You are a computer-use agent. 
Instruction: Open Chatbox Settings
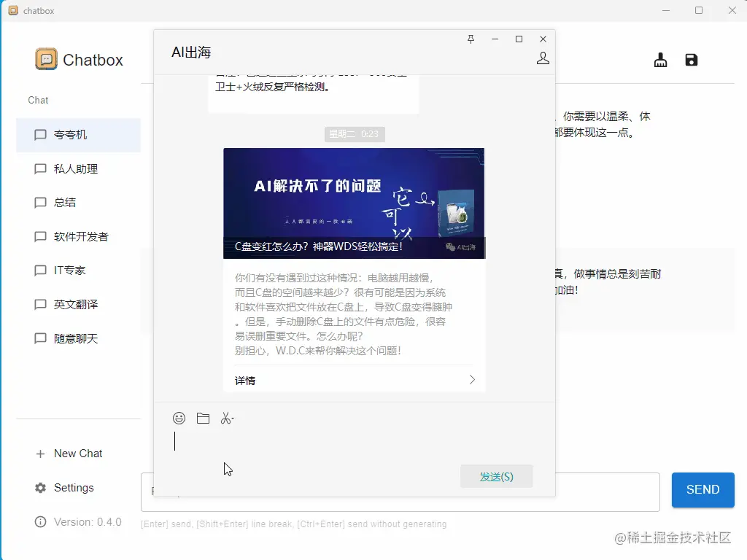(79, 488)
